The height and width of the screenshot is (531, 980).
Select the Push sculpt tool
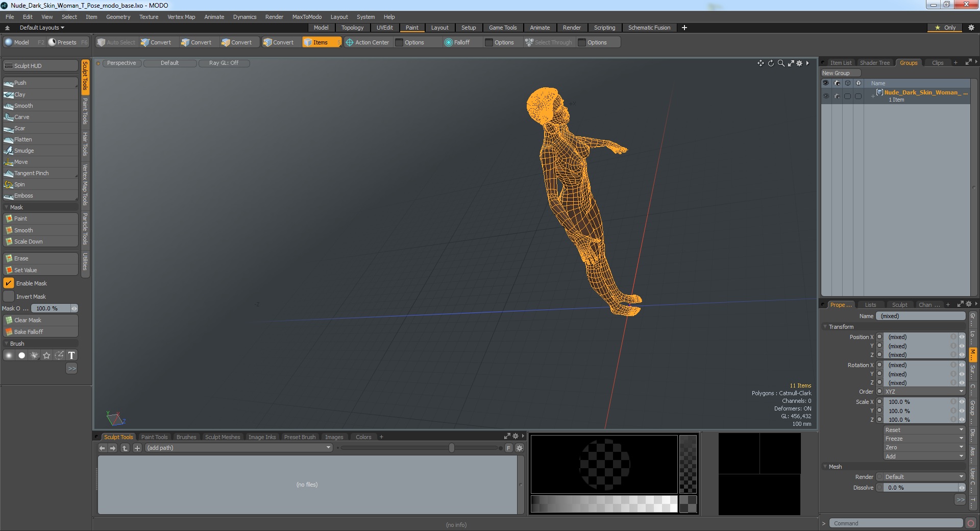coord(40,83)
